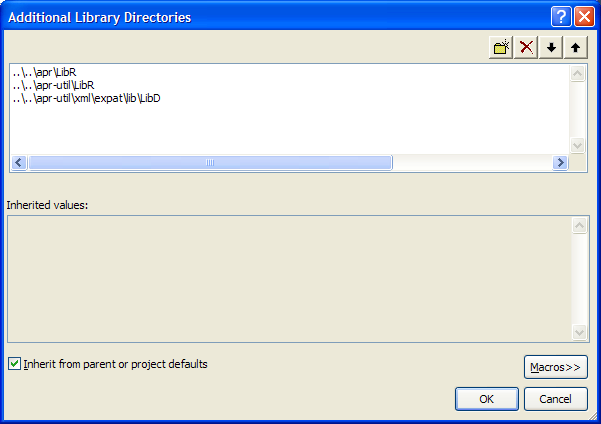Click the directories list horizontal scrollbar thumb
Screen dimensions: 601x424
[x=210, y=163]
